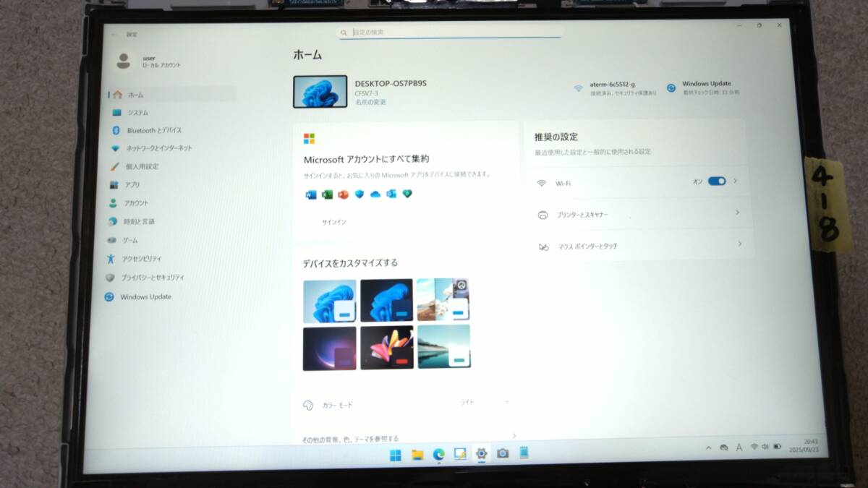Open the network, volume and battery quick settings
This screenshot has width=868, height=488.
tap(765, 447)
